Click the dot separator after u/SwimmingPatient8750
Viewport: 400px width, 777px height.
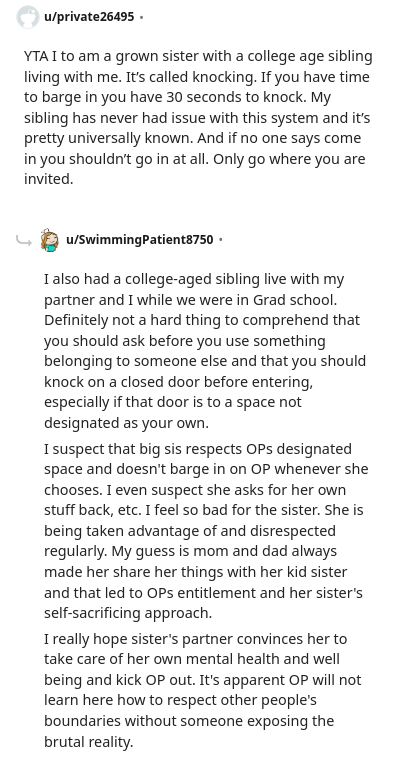click(x=221, y=240)
